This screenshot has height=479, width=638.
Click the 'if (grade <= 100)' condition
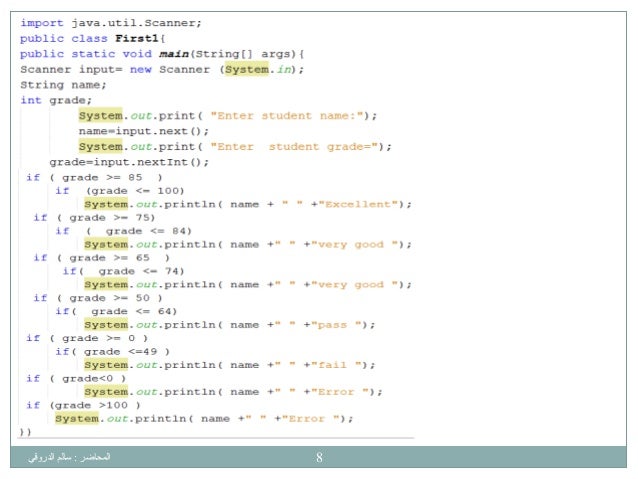[120, 191]
